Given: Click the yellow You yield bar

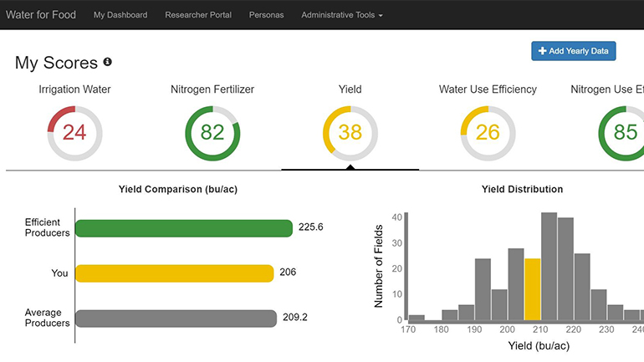Looking at the screenshot, I should pos(174,273).
